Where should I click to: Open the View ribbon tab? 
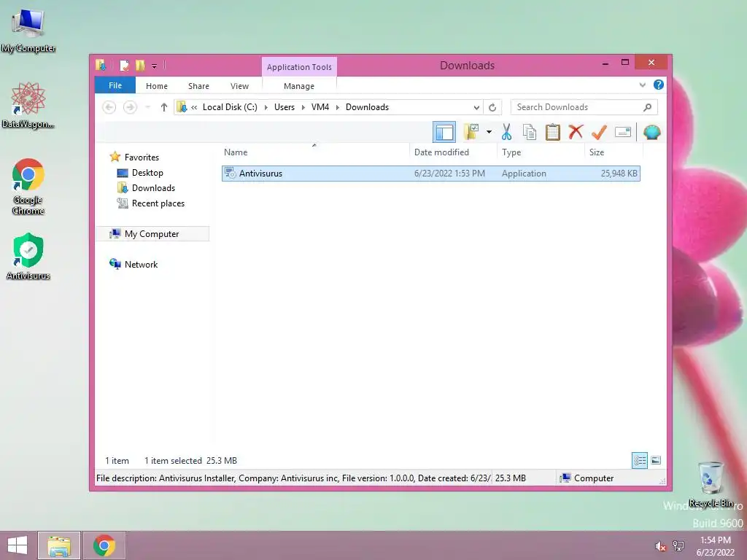point(239,86)
